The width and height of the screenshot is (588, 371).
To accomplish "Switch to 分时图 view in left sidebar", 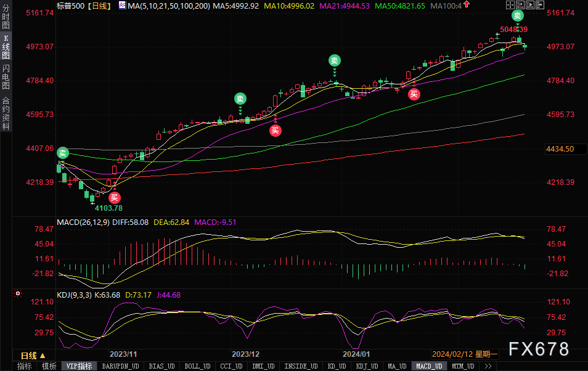I will pyautogui.click(x=6, y=17).
